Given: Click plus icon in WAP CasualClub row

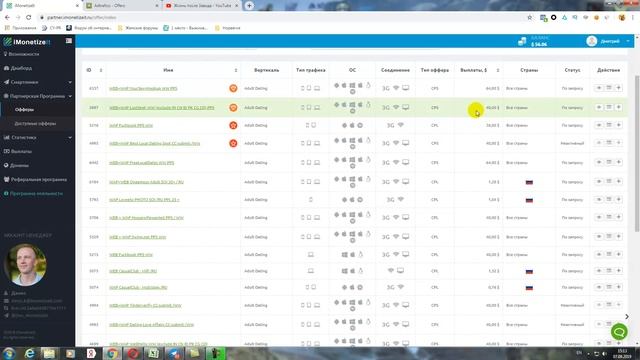Looking at the screenshot, I should click(618, 287).
